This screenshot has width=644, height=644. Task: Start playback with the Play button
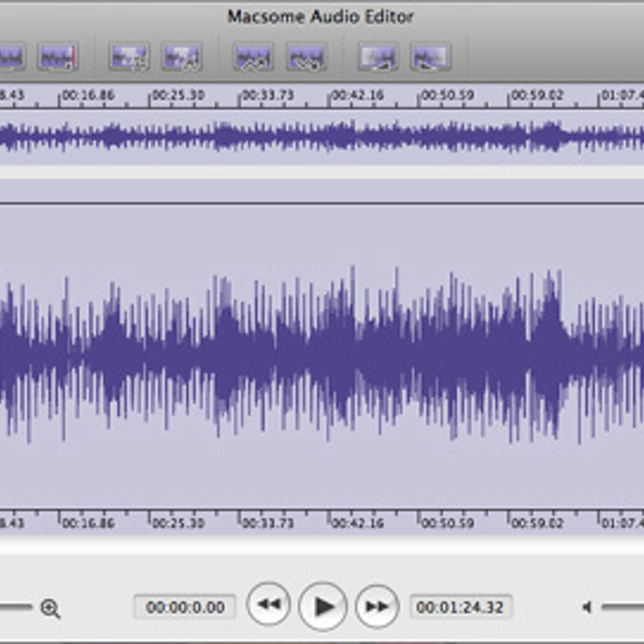click(323, 606)
